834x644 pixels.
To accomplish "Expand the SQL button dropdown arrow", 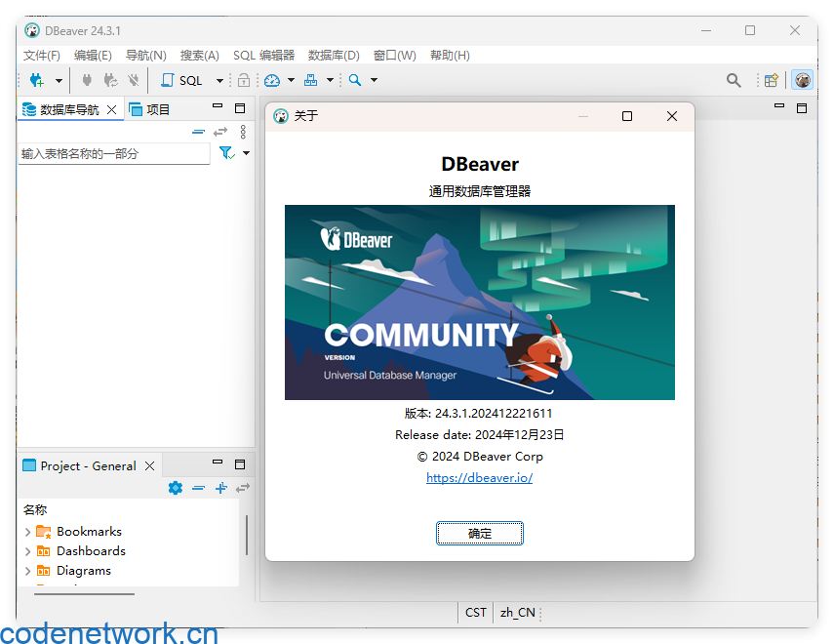I will (219, 81).
